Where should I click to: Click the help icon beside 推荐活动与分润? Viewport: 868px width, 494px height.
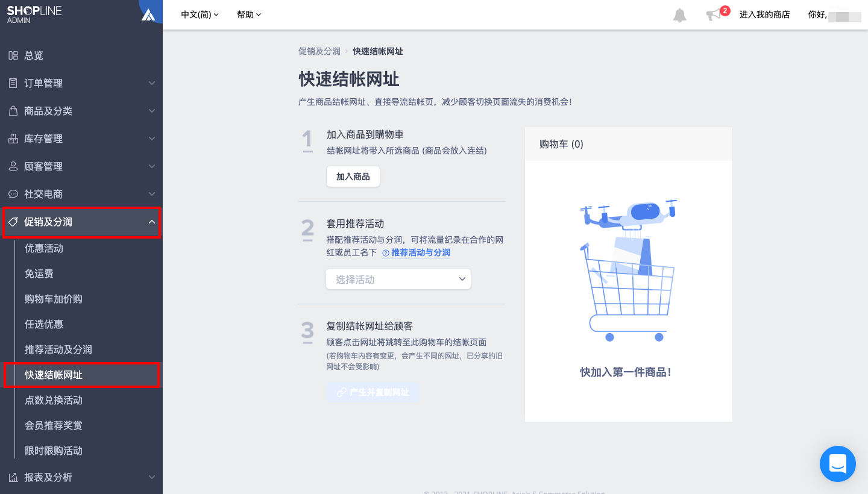(386, 253)
